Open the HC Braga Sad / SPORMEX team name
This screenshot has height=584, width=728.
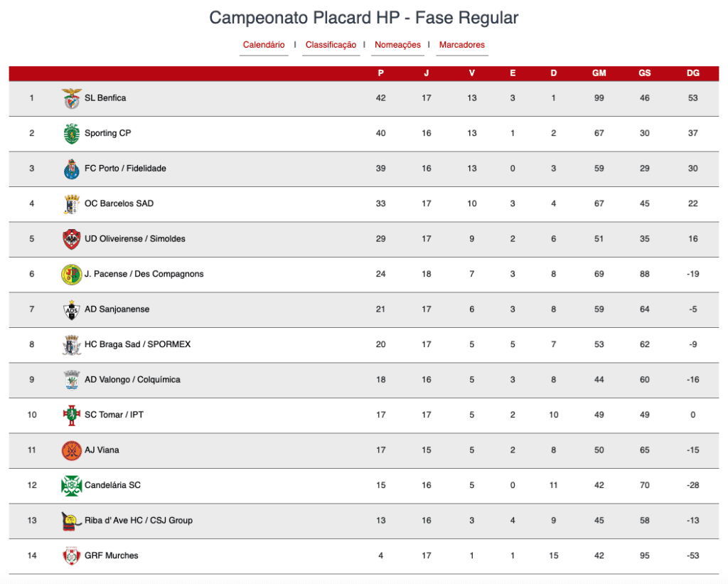[137, 344]
